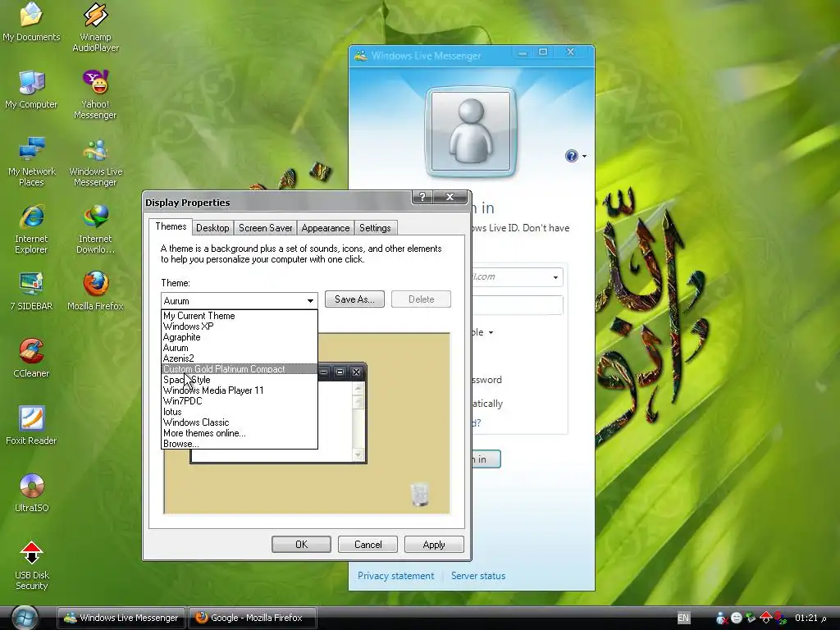Image resolution: width=840 pixels, height=630 pixels.
Task: Select the Mozilla Firefox desktop icon
Action: [95, 291]
